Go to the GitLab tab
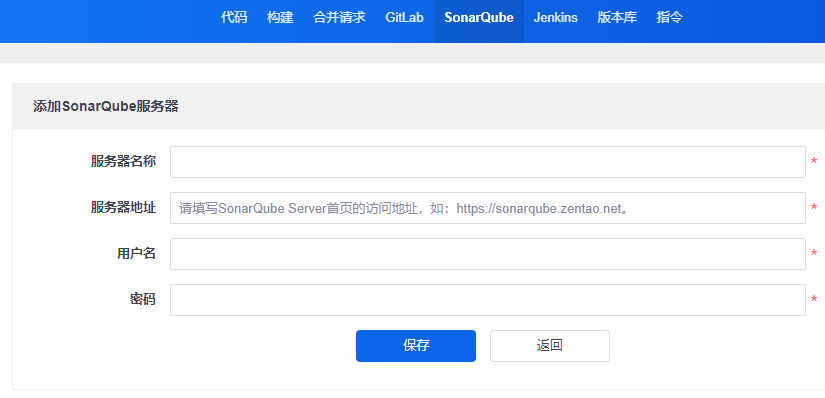 [404, 17]
